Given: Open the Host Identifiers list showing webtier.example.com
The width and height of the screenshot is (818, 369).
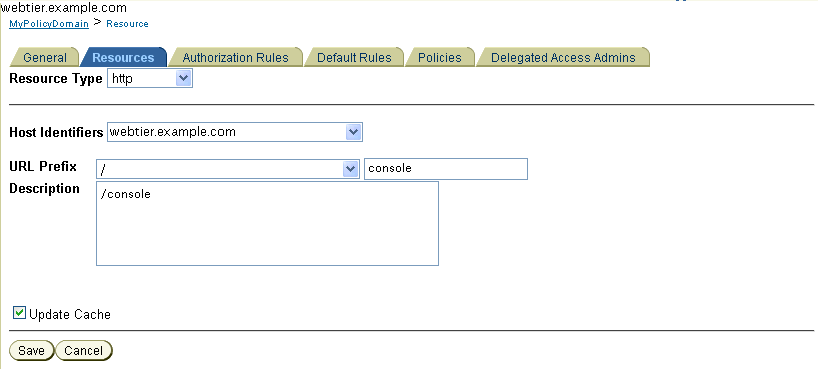Looking at the screenshot, I should [235, 132].
